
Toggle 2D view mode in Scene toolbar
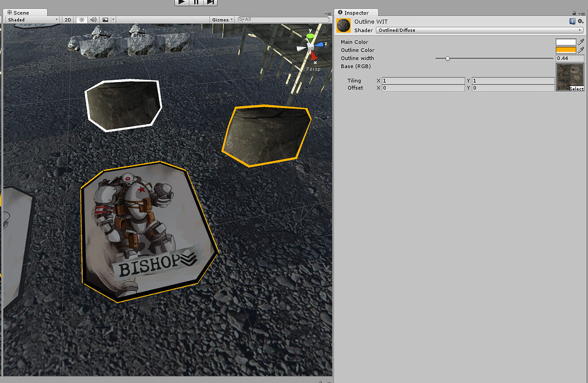(x=67, y=19)
